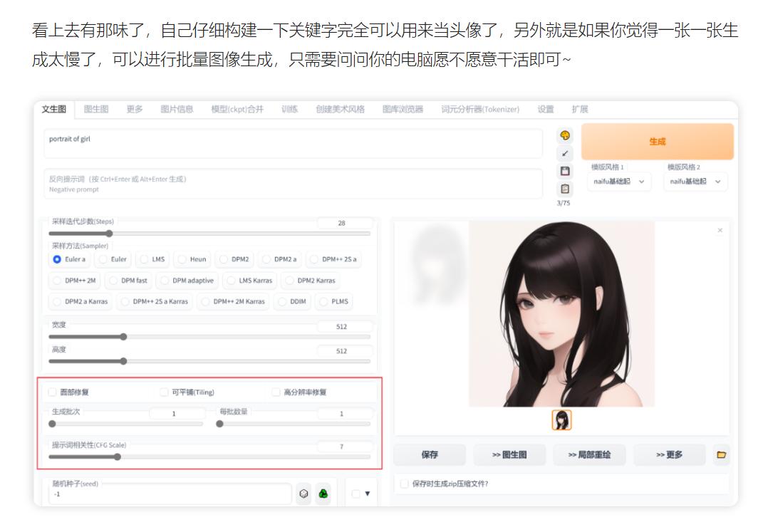Open the 训练 tab
Image resolution: width=768 pixels, height=532 pixels.
(x=289, y=109)
